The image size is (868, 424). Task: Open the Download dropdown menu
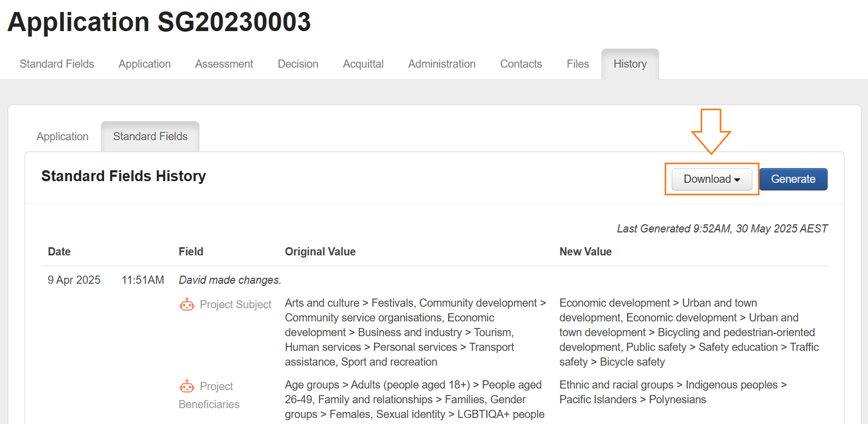tap(712, 179)
